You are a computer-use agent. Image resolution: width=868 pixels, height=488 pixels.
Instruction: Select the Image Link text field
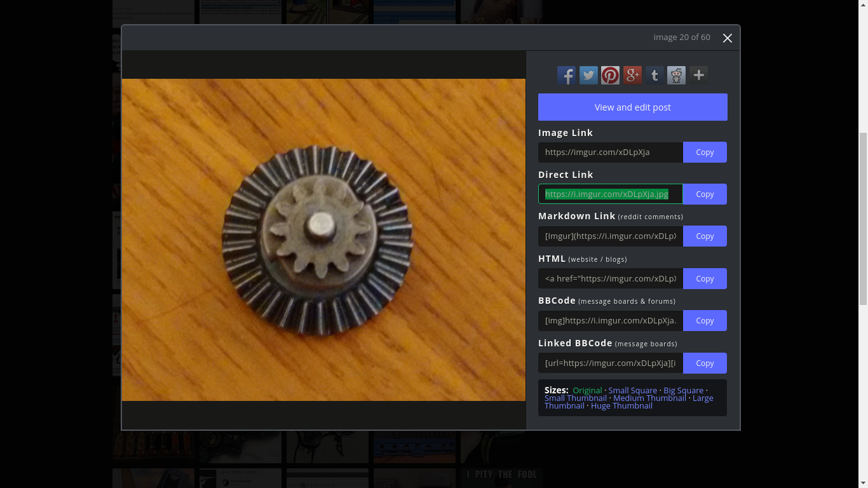(610, 152)
